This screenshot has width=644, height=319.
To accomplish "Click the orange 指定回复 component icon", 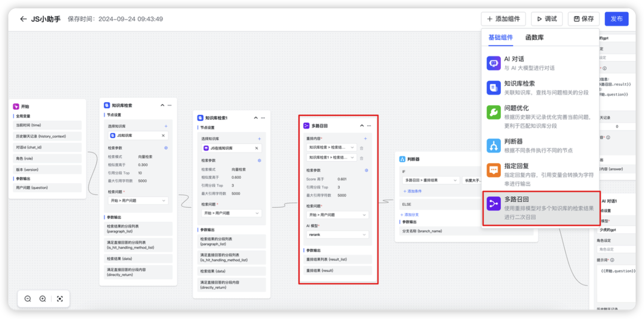I will coord(493,170).
